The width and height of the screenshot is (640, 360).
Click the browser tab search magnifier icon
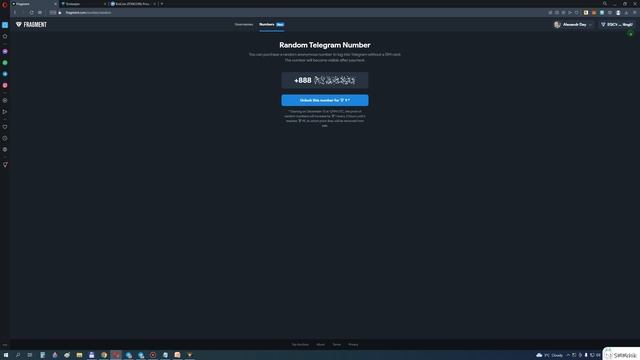(x=605, y=4)
